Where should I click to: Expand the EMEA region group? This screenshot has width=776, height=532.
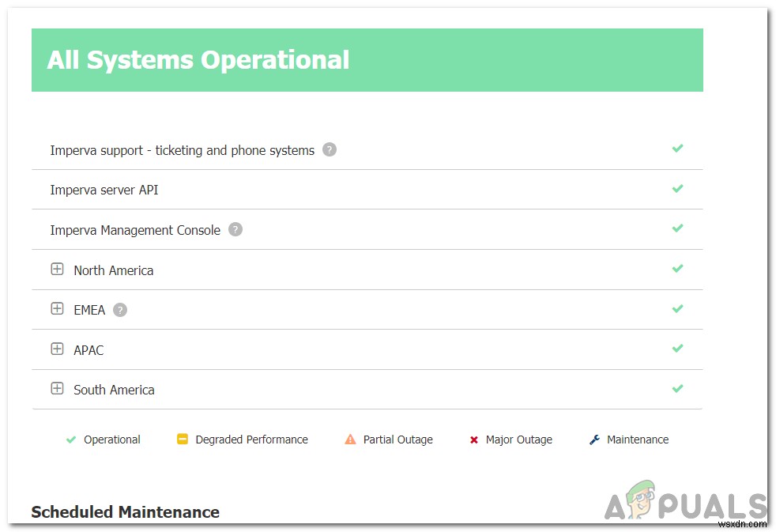coord(57,308)
